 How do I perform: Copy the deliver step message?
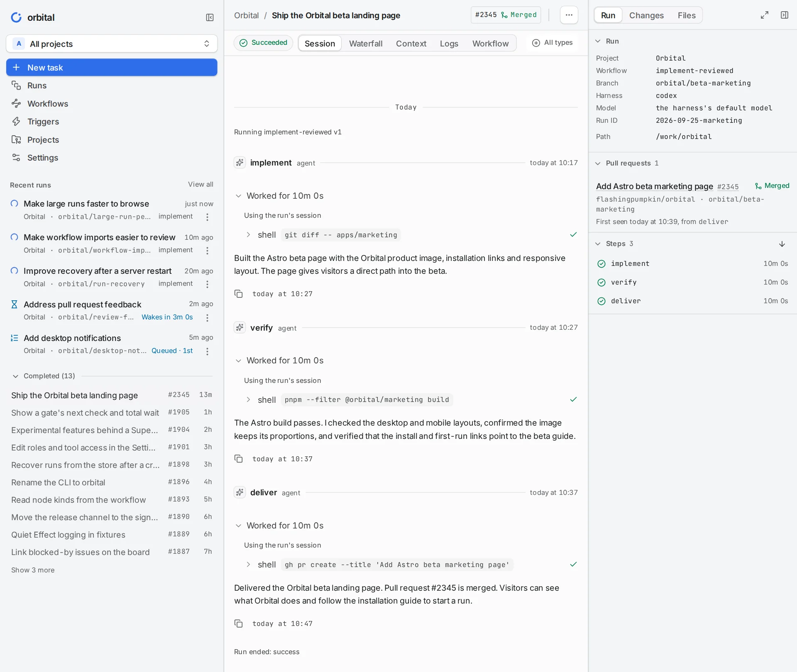click(239, 623)
